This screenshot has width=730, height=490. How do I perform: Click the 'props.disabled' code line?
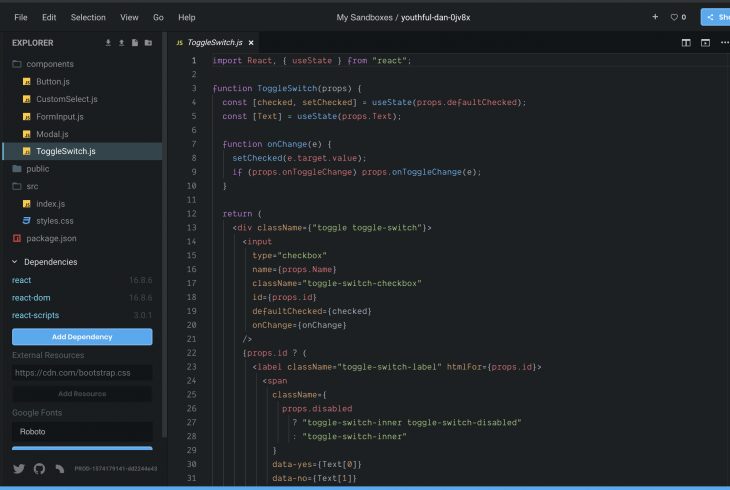(x=317, y=408)
